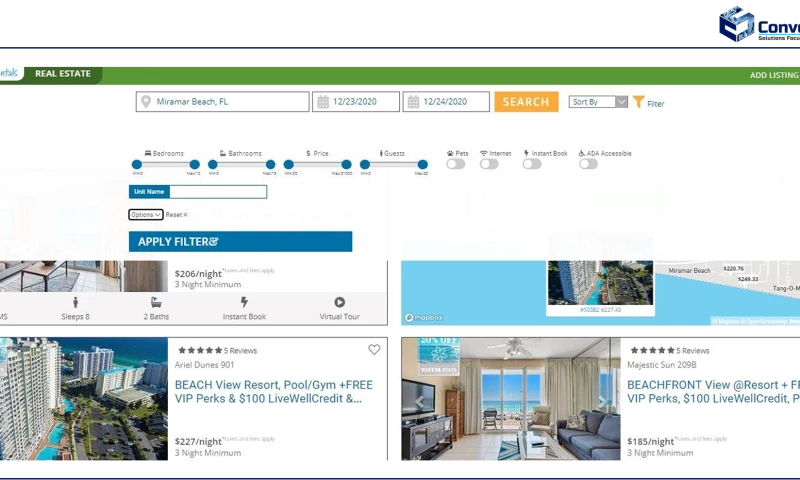Viewport: 800px width, 480px height.
Task: Click 5 Reviews on Majestic Sun 209B
Action: click(x=693, y=350)
